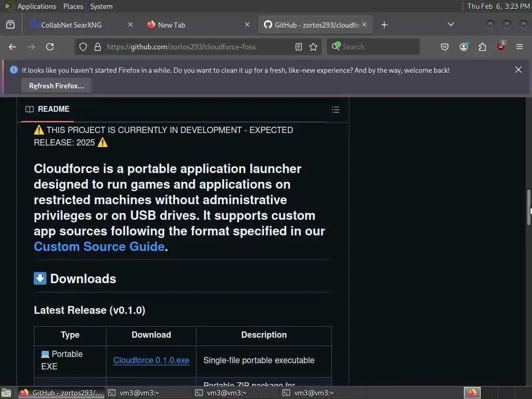Open the Places menu in the top panel
This screenshot has width=532, height=399.
tap(73, 6)
